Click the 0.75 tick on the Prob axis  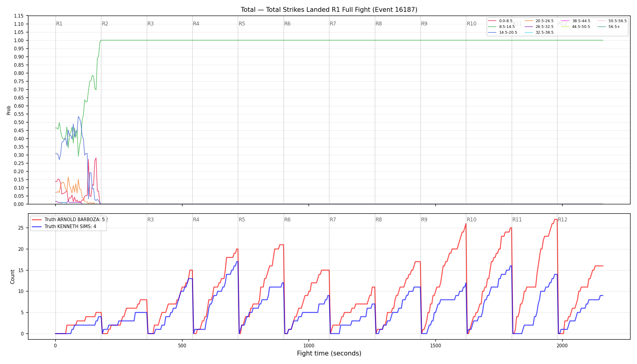[x=19, y=81]
